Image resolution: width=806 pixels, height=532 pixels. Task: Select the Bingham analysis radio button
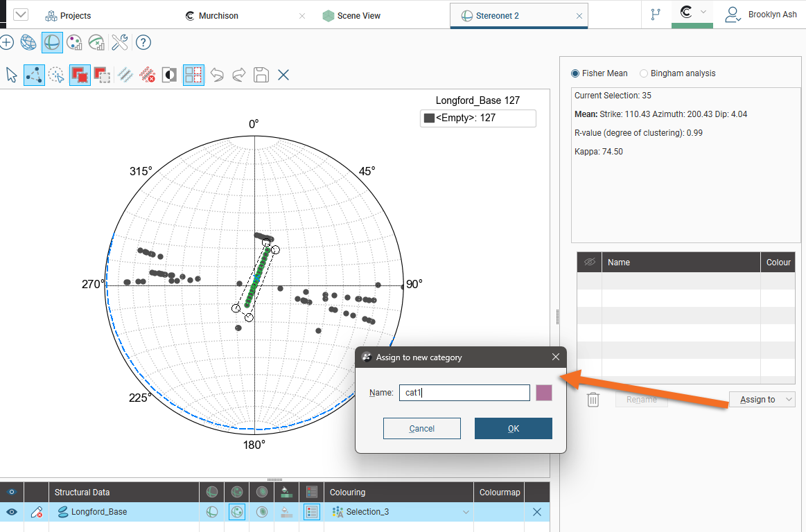click(644, 73)
